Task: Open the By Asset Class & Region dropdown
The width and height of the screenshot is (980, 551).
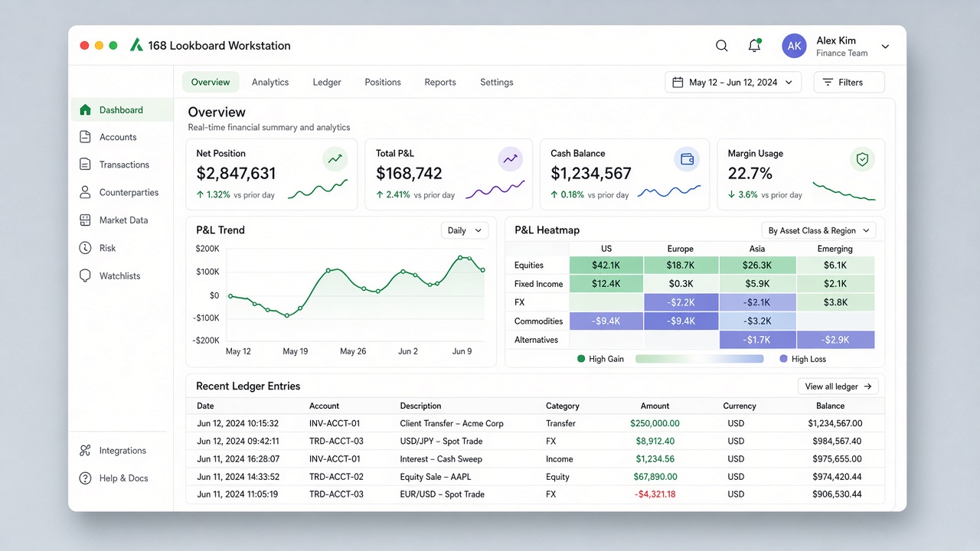Action: [x=818, y=230]
